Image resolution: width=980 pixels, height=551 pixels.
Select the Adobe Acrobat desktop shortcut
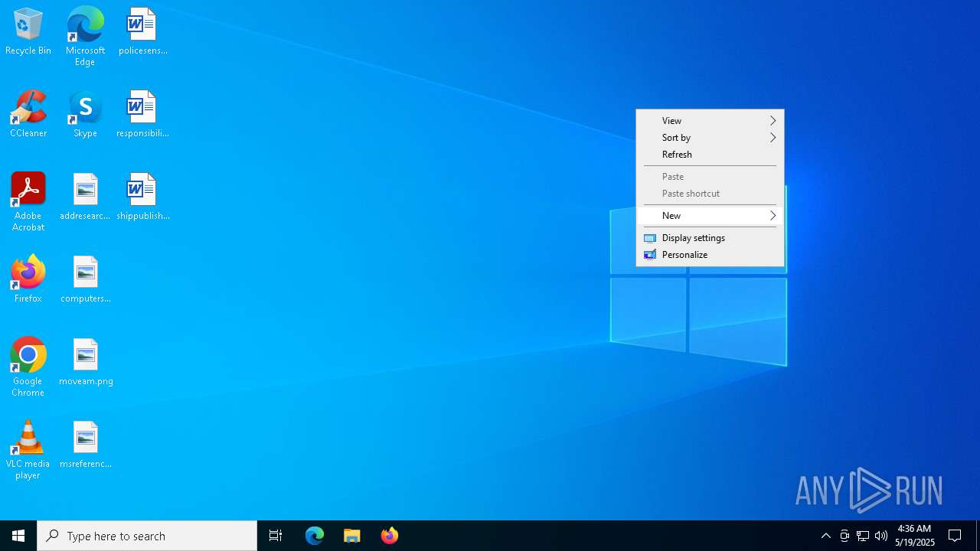(x=28, y=202)
